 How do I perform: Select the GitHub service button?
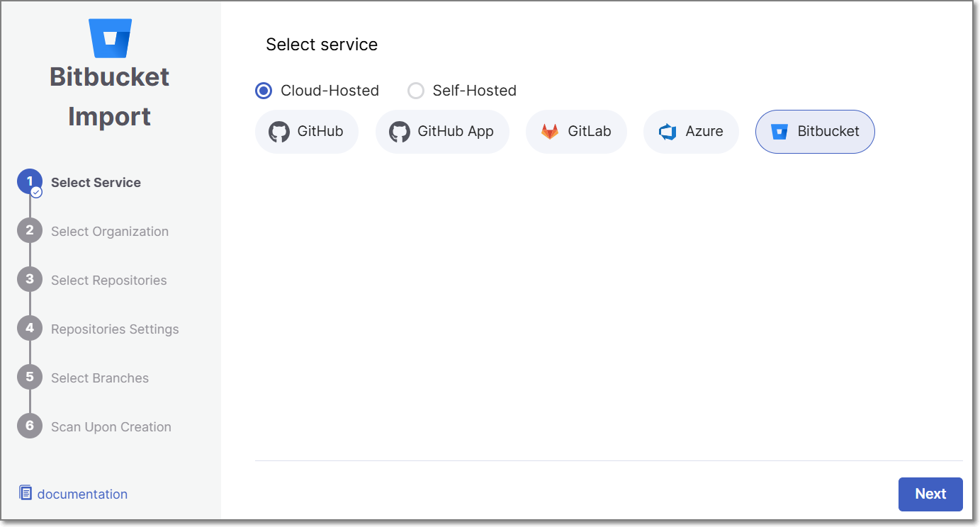click(306, 132)
